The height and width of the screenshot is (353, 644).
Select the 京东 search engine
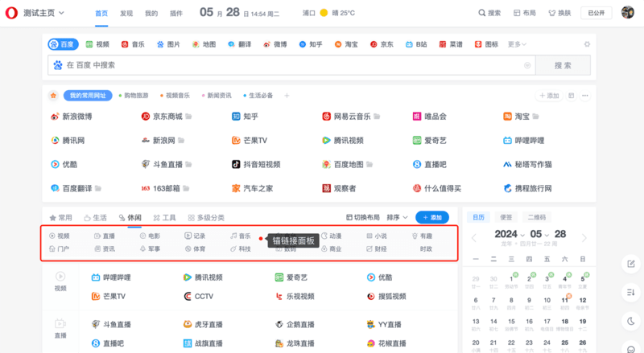point(382,44)
